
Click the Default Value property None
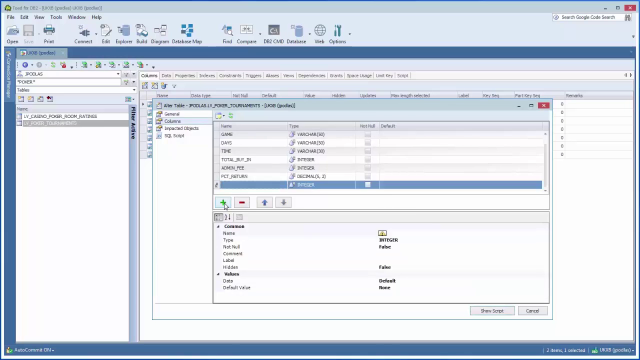coord(384,288)
